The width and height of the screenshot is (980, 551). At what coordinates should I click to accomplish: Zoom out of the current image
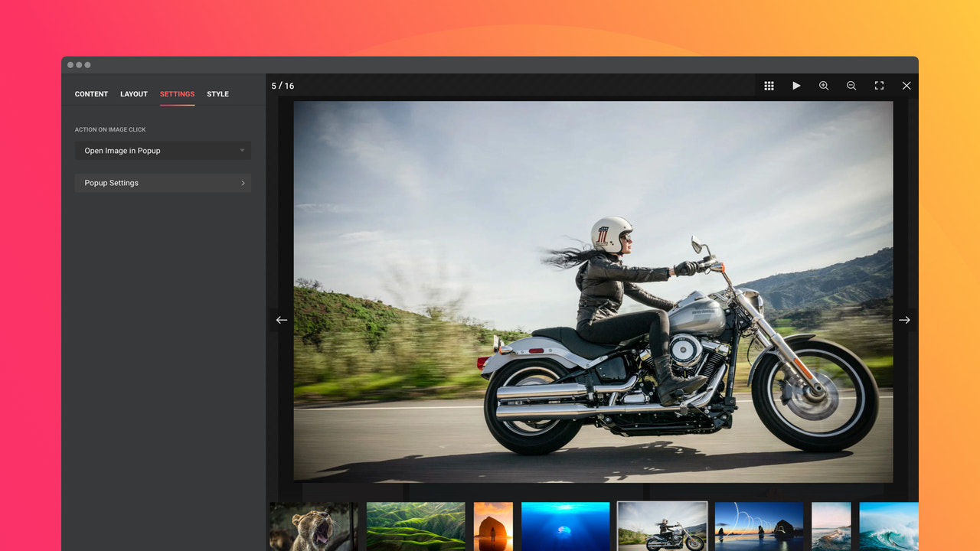coord(851,86)
